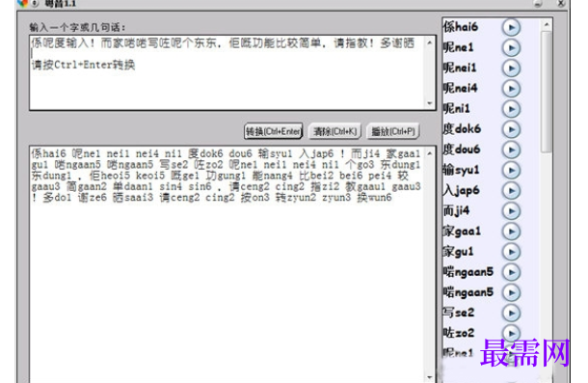Viewport: 588px width, 383px height.
Task: Select the 入jap6 list entry text
Action: [x=462, y=190]
